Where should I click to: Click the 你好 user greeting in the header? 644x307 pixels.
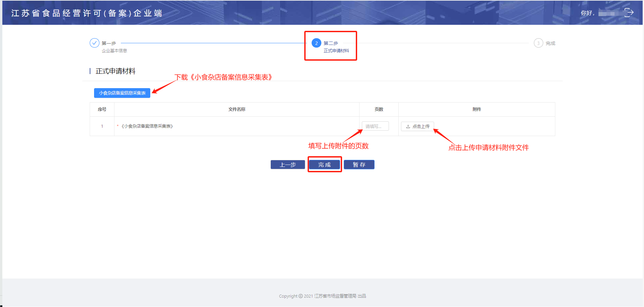point(587,13)
